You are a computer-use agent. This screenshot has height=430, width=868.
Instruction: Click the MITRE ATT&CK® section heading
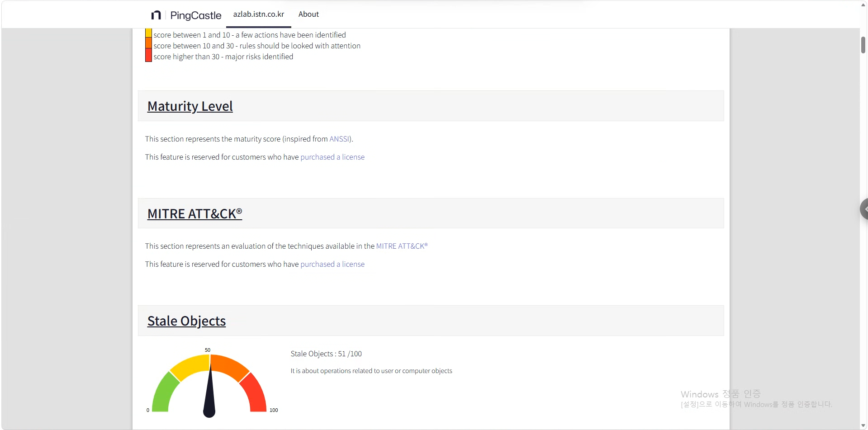click(x=195, y=213)
